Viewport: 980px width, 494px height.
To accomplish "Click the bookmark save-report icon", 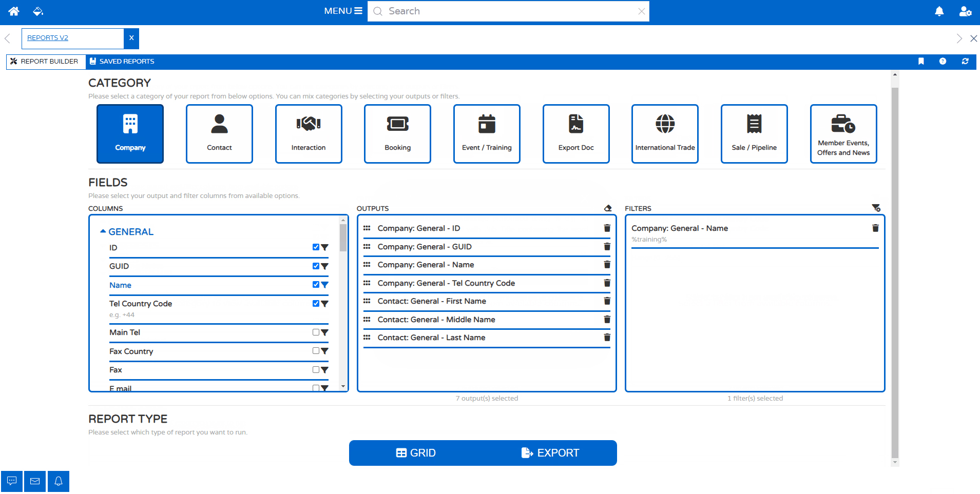I will [921, 62].
